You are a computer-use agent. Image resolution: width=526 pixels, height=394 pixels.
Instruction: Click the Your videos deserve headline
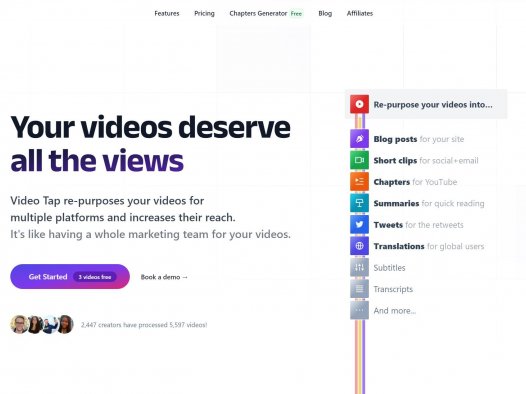tap(150, 127)
